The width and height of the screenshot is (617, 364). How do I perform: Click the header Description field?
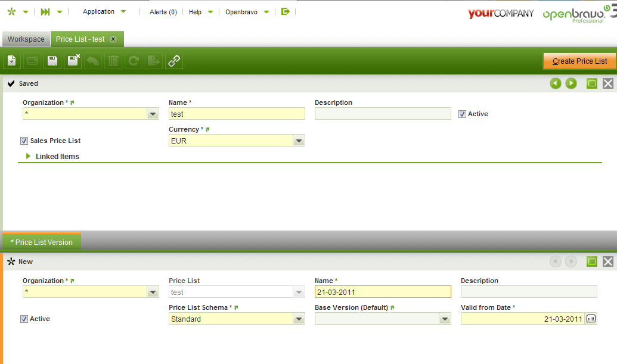[383, 114]
